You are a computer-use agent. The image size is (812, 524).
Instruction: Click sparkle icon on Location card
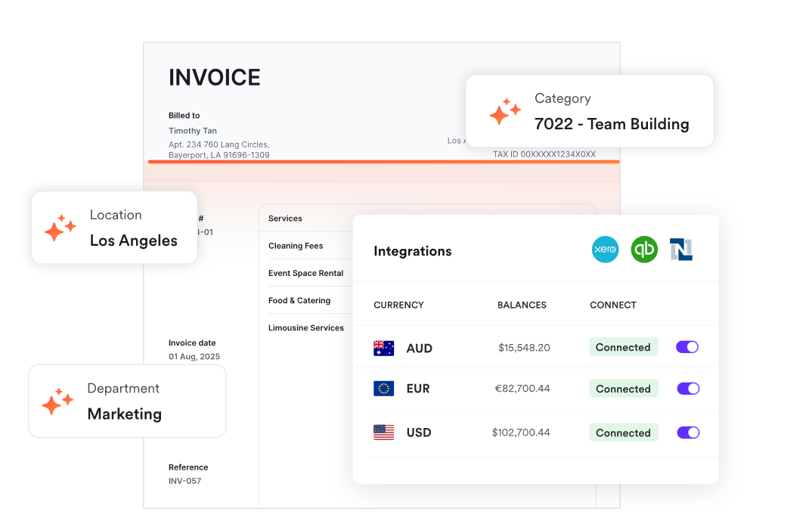point(60,228)
